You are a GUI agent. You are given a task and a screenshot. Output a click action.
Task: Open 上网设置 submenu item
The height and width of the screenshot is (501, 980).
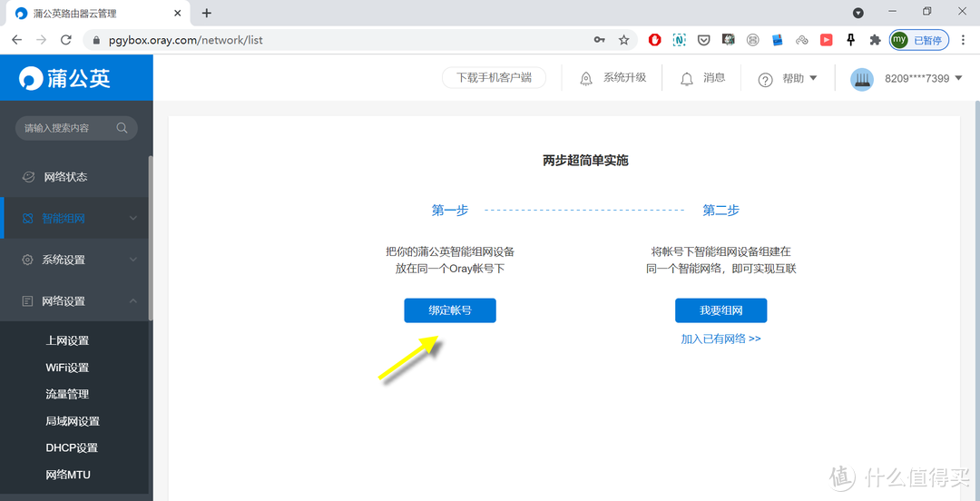pos(67,341)
